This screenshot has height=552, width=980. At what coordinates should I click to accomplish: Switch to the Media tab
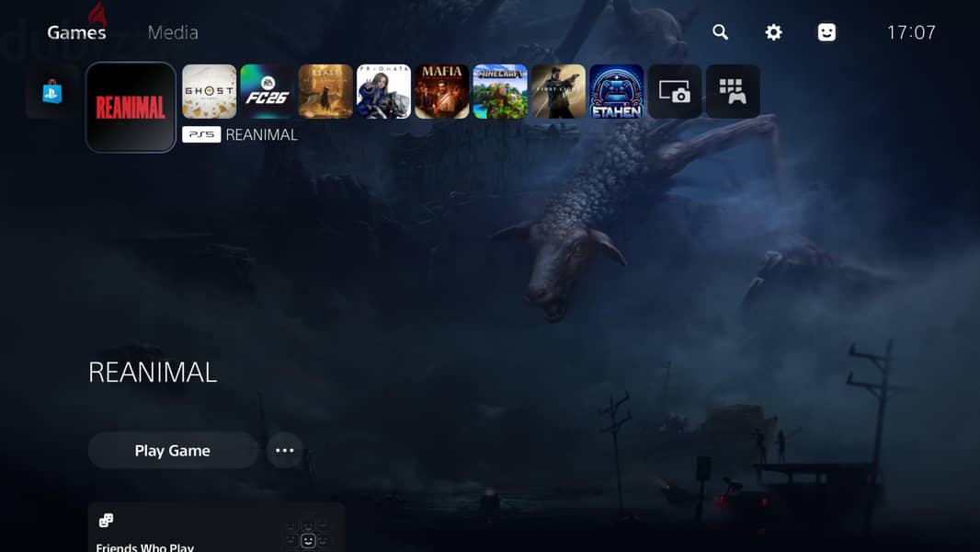[x=173, y=32]
